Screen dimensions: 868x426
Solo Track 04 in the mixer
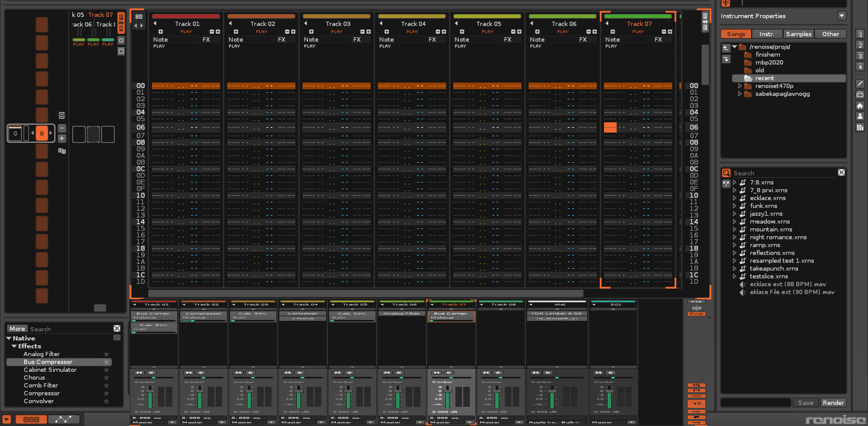[300, 372]
